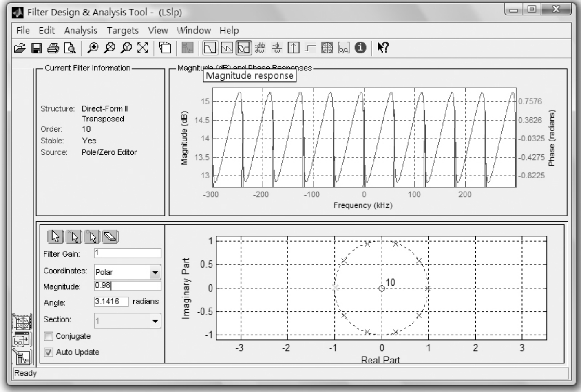Open the Analysis menu

(80, 31)
